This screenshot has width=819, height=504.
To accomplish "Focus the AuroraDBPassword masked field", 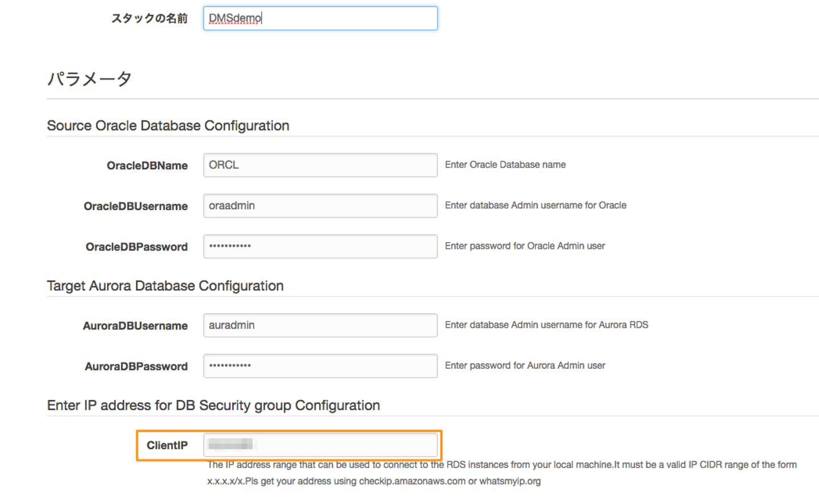I will (x=320, y=366).
